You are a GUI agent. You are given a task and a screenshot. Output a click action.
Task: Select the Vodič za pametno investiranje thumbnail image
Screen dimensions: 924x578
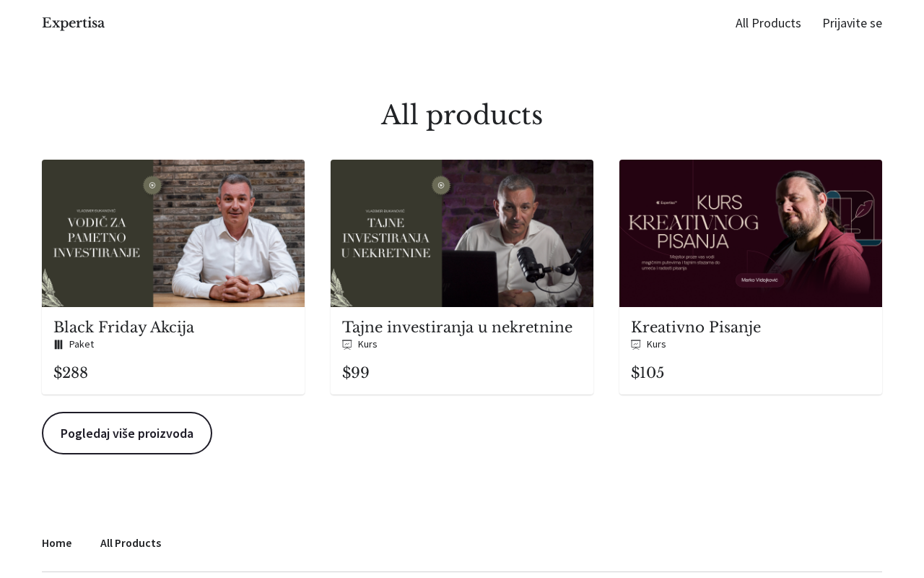(x=173, y=233)
